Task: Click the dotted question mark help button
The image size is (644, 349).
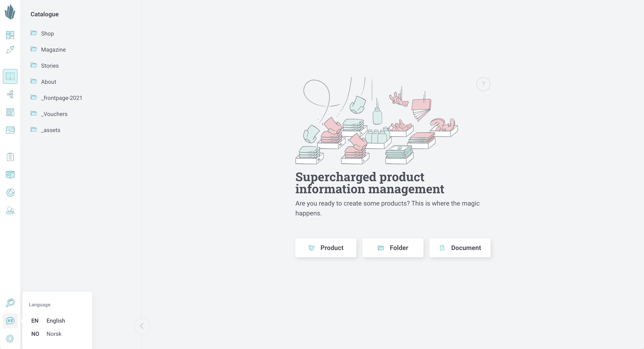Action: [x=483, y=84]
